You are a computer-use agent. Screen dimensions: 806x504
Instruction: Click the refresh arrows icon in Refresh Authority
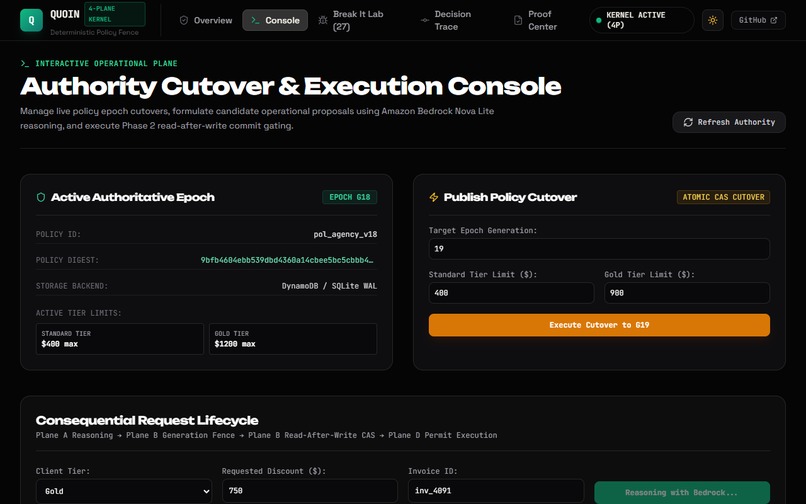[x=688, y=122]
